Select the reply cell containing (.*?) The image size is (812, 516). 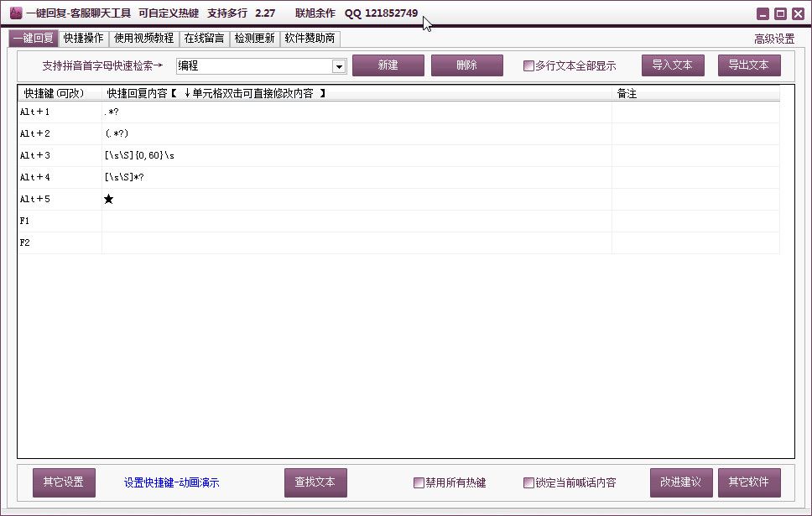click(x=357, y=133)
